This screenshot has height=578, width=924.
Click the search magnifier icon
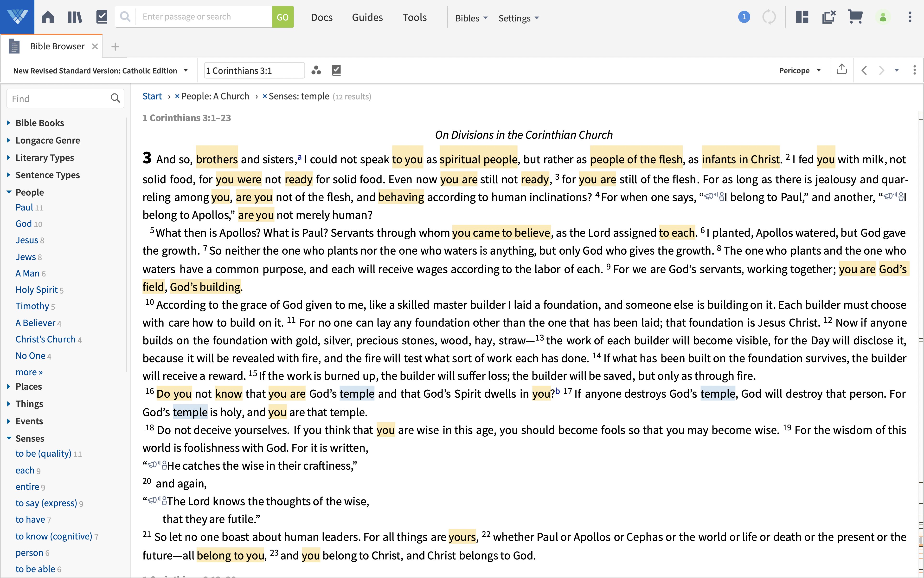[125, 17]
